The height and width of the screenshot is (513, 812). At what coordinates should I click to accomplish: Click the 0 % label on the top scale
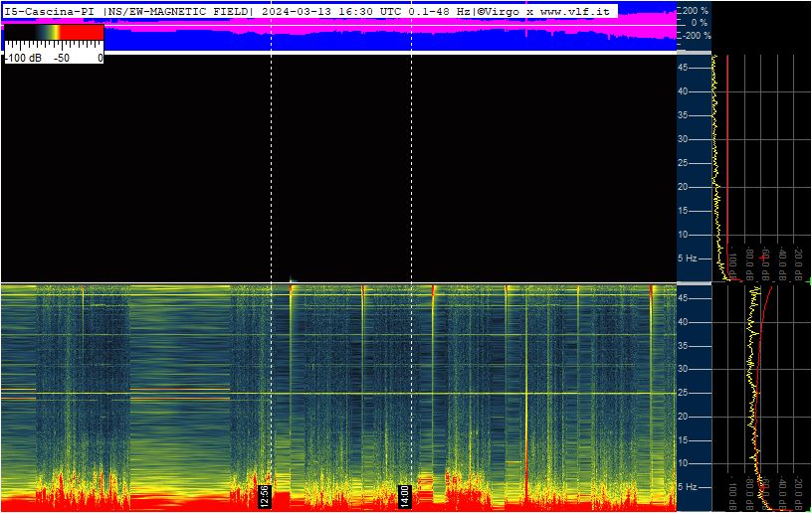pyautogui.click(x=700, y=23)
